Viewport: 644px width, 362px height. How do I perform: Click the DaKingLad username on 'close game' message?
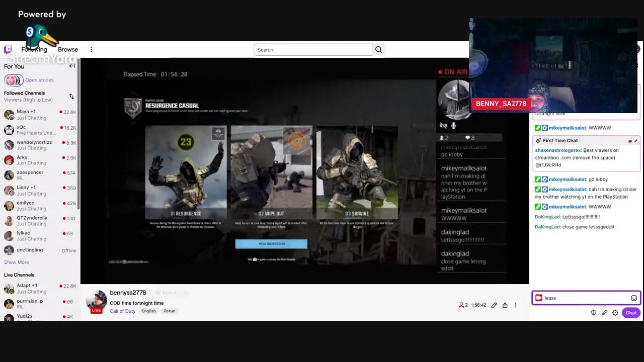[547, 227]
